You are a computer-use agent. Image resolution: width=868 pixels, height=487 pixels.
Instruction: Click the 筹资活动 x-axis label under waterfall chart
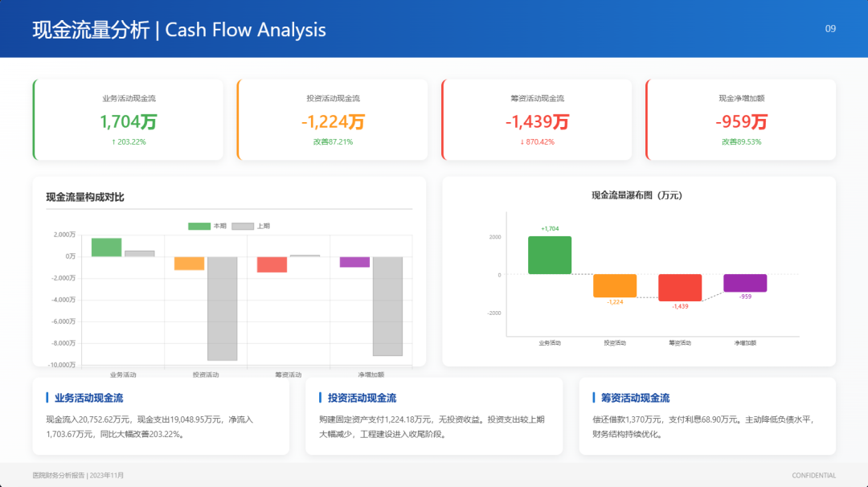(680, 343)
